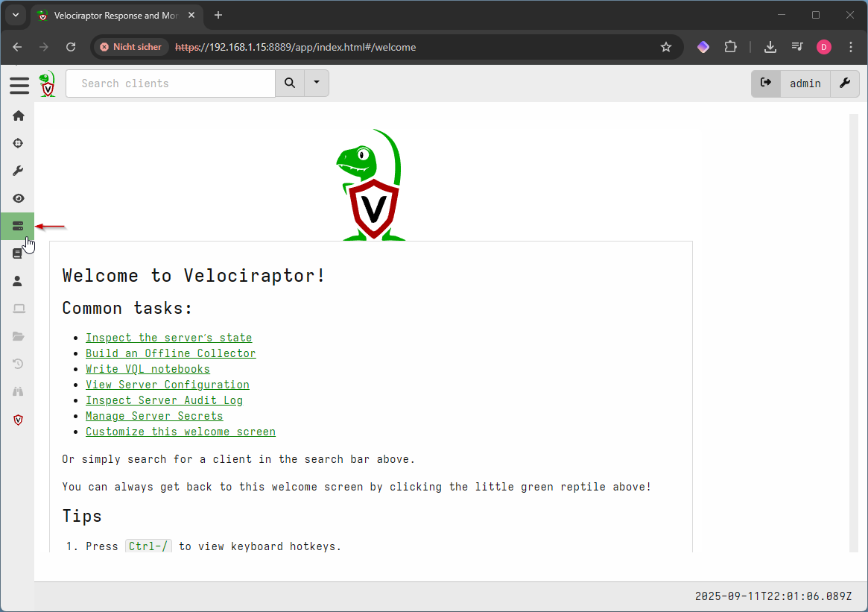Open 'Manage Server Secrets' link
The image size is (868, 612).
pos(154,416)
